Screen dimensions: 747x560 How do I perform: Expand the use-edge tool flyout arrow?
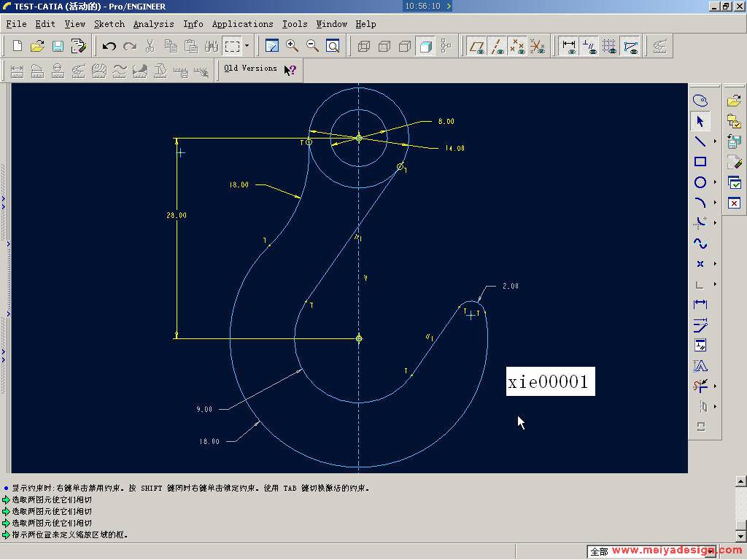pos(715,284)
